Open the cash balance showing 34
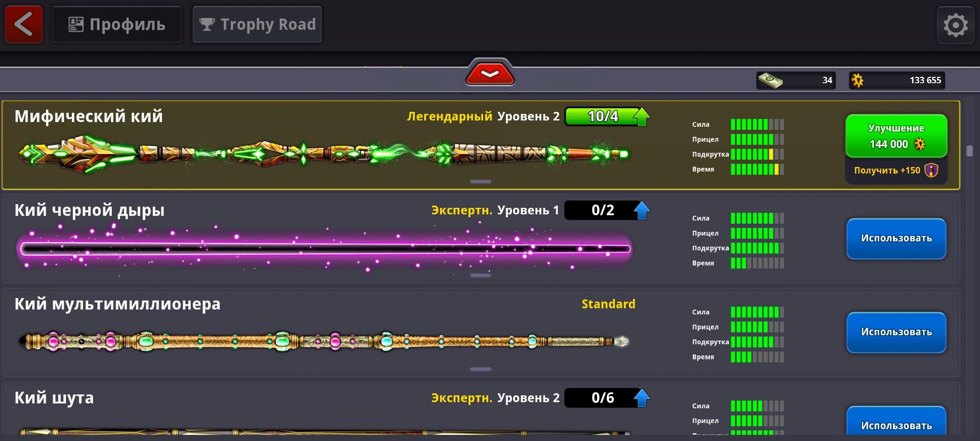Viewport: 980px width, 441px height. (x=796, y=80)
